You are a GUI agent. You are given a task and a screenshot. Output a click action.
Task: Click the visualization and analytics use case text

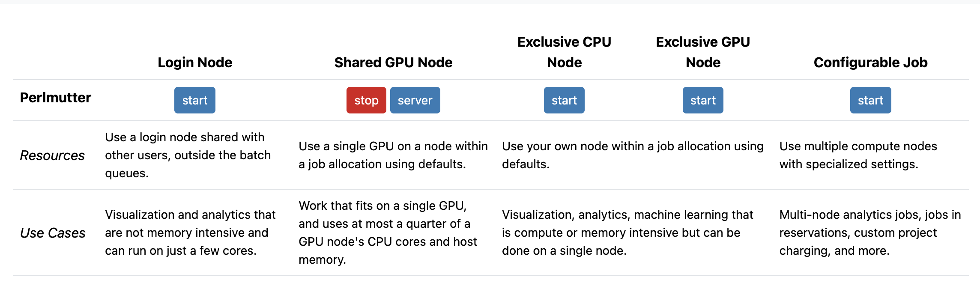(x=190, y=232)
